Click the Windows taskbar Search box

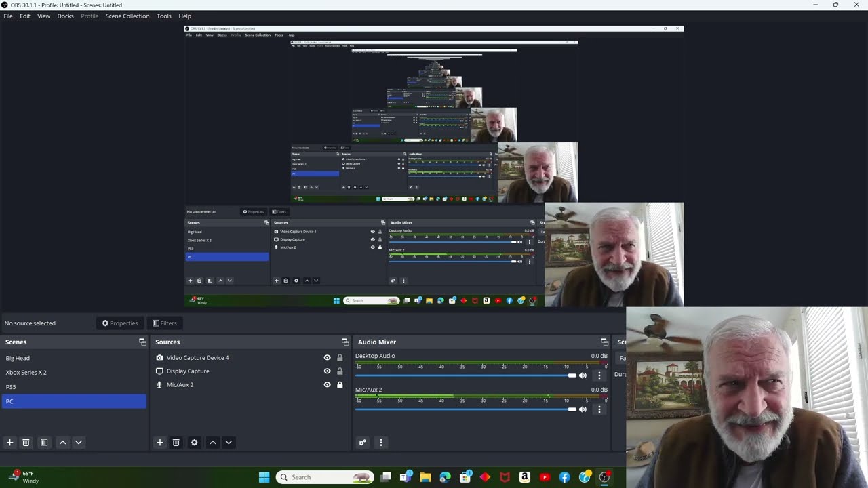[325, 477]
